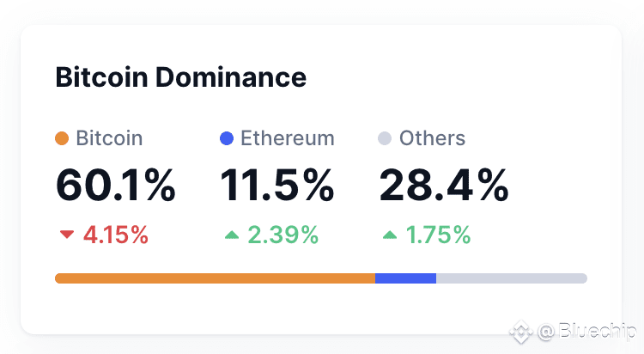Click the gray Others legend dot
Viewport: 644px width, 354px height.
pyautogui.click(x=385, y=138)
